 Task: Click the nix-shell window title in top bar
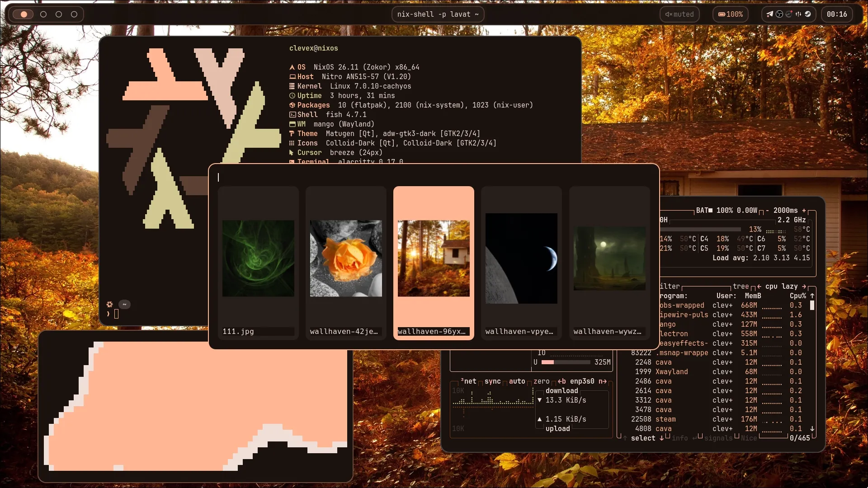coord(438,14)
